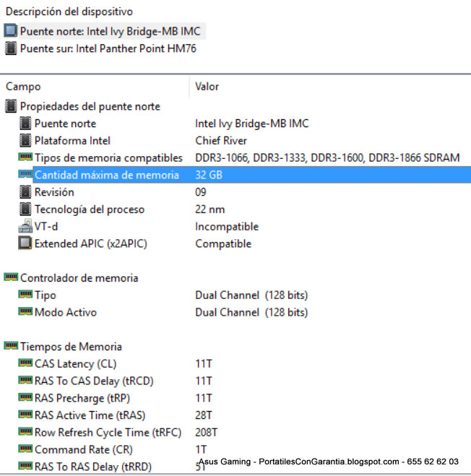
Task: Click memory icon beside RAS To RAS Delay
Action: pos(25,466)
